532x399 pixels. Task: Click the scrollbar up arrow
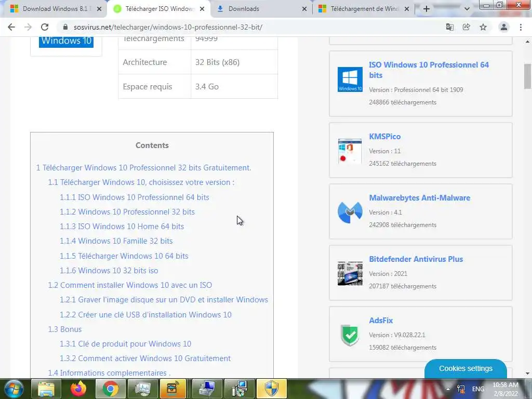coord(527,42)
